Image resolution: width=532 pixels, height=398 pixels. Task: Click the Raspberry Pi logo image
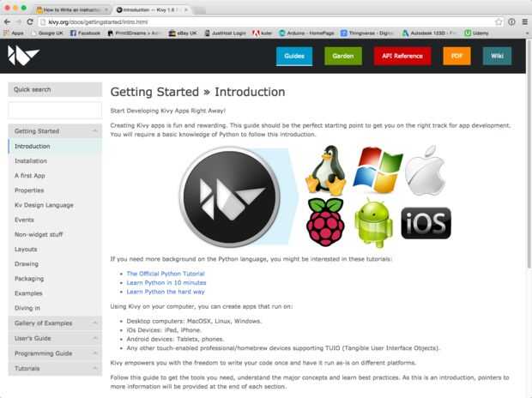[x=325, y=222]
